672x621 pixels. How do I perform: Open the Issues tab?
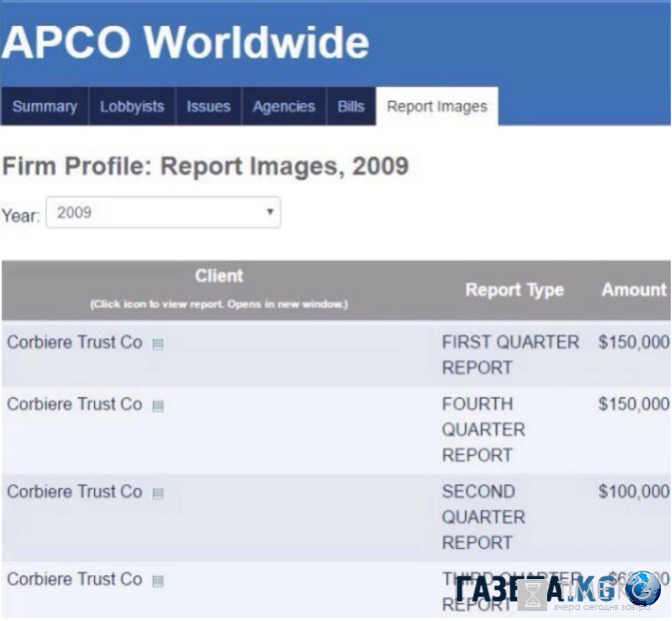tap(209, 106)
